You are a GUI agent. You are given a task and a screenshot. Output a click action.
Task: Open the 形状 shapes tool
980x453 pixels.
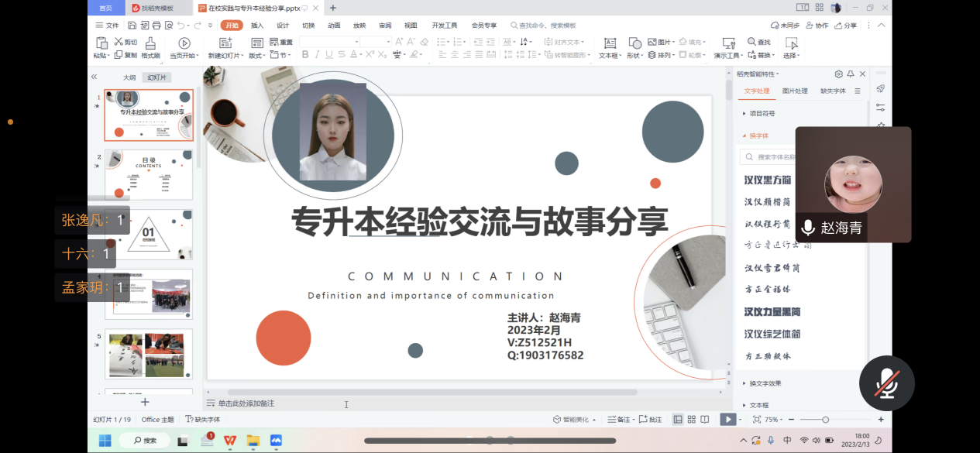[x=634, y=44]
